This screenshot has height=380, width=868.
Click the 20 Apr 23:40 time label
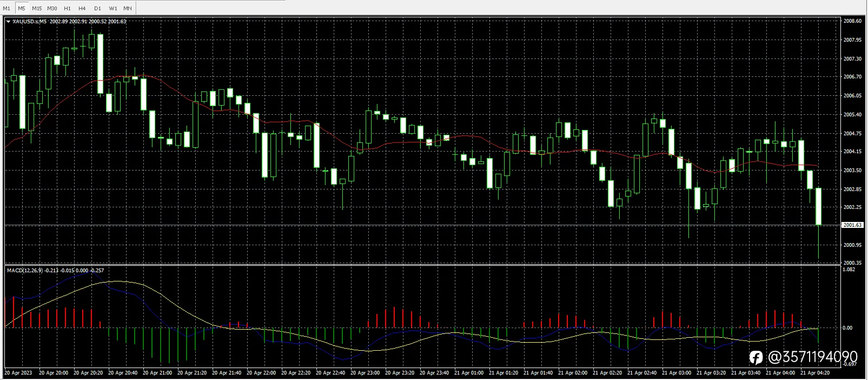click(x=434, y=373)
